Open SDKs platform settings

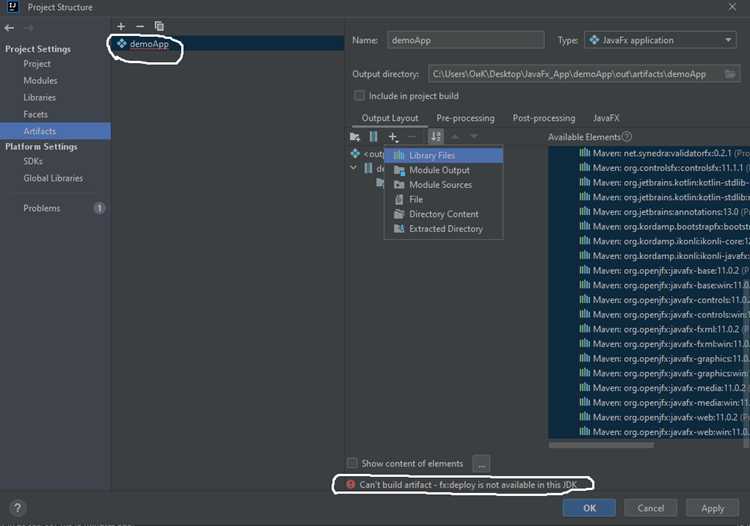click(x=33, y=161)
